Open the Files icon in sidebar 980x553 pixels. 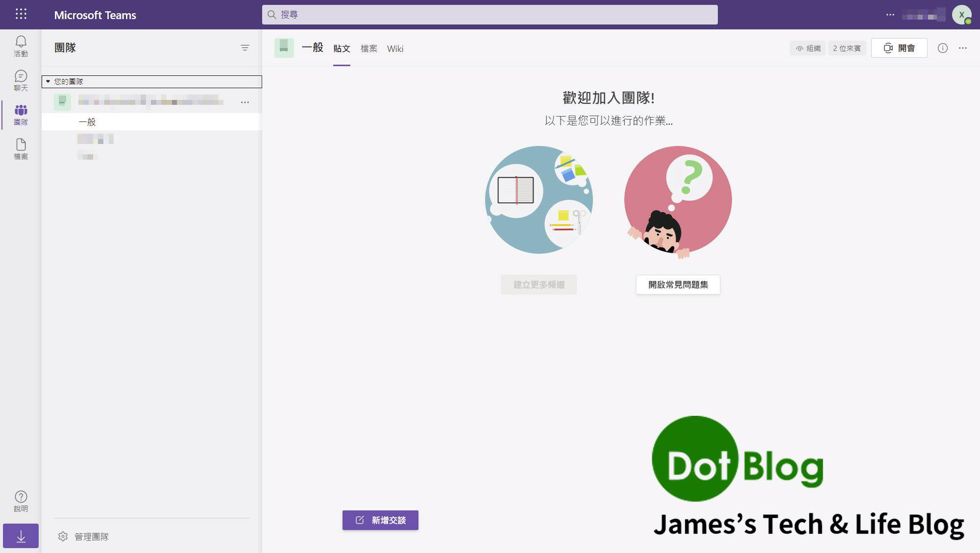tap(21, 149)
